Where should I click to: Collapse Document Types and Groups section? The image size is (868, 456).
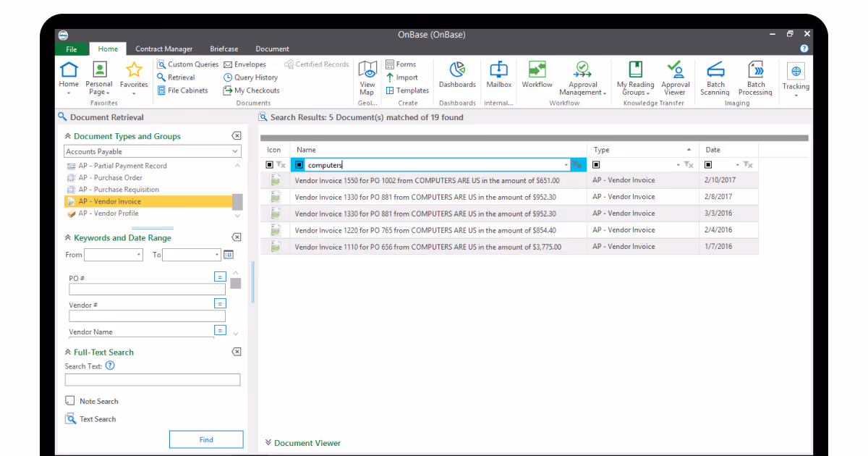pyautogui.click(x=68, y=136)
